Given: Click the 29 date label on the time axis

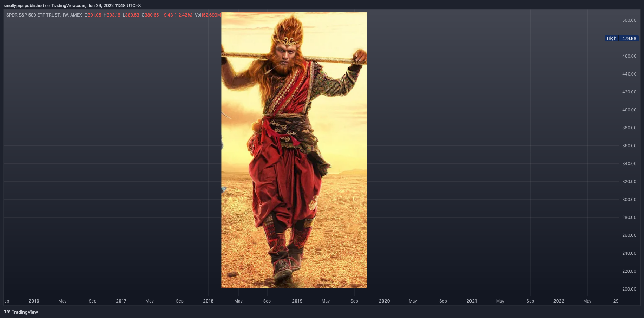Looking at the screenshot, I should point(616,301).
